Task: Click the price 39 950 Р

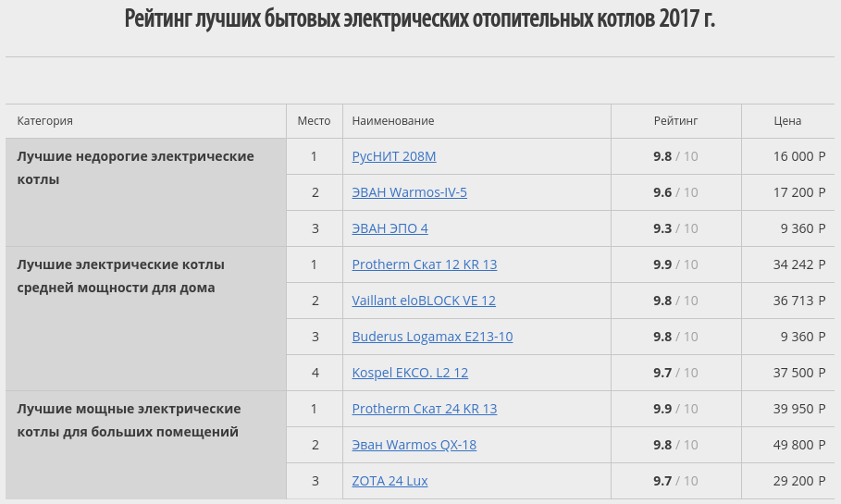Action: pos(799,409)
